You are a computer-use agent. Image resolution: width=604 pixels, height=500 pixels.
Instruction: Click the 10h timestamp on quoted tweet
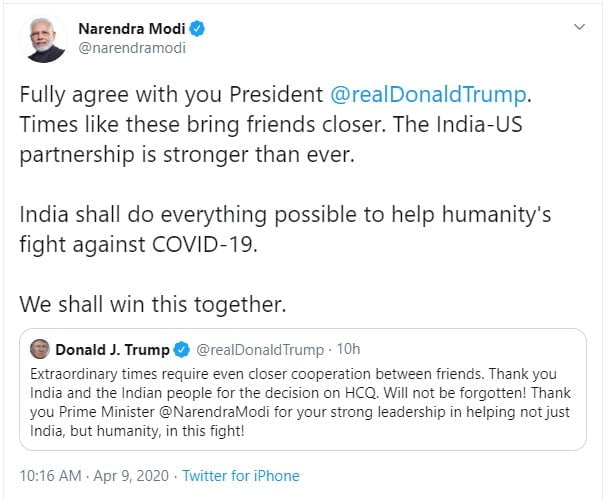[x=348, y=349]
